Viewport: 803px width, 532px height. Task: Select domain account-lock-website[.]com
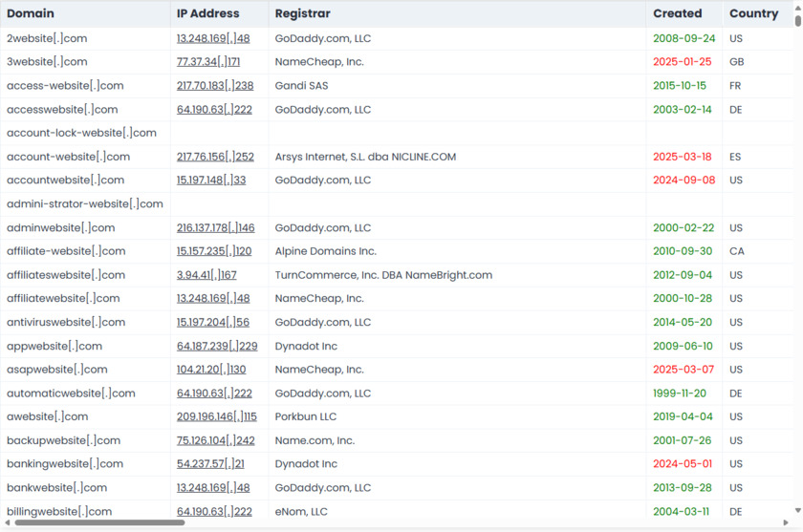(x=81, y=133)
